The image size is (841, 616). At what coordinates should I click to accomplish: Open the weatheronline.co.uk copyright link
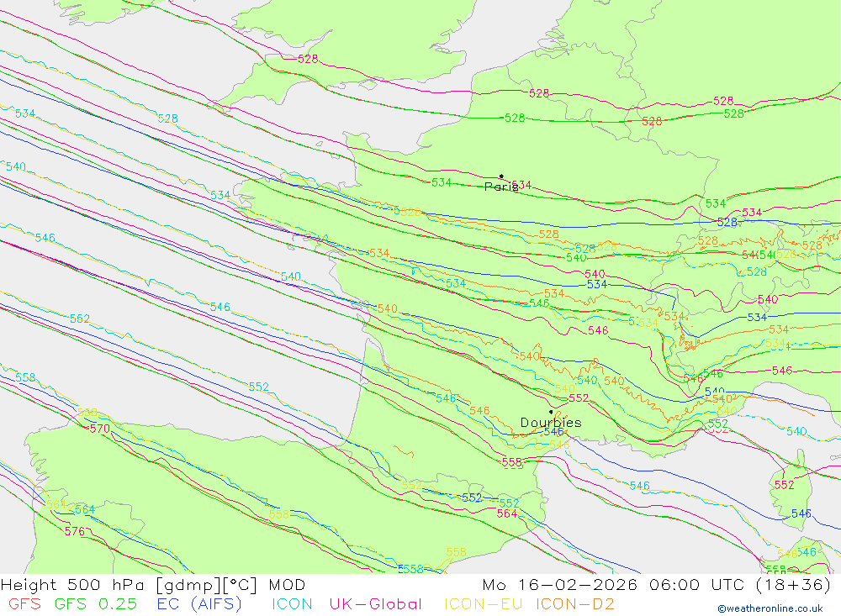click(770, 608)
